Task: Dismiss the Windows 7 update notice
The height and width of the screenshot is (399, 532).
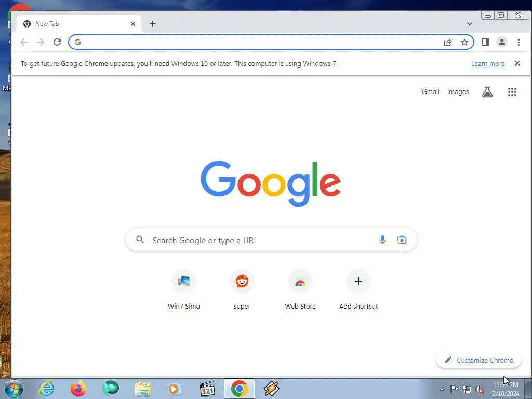Action: [517, 63]
